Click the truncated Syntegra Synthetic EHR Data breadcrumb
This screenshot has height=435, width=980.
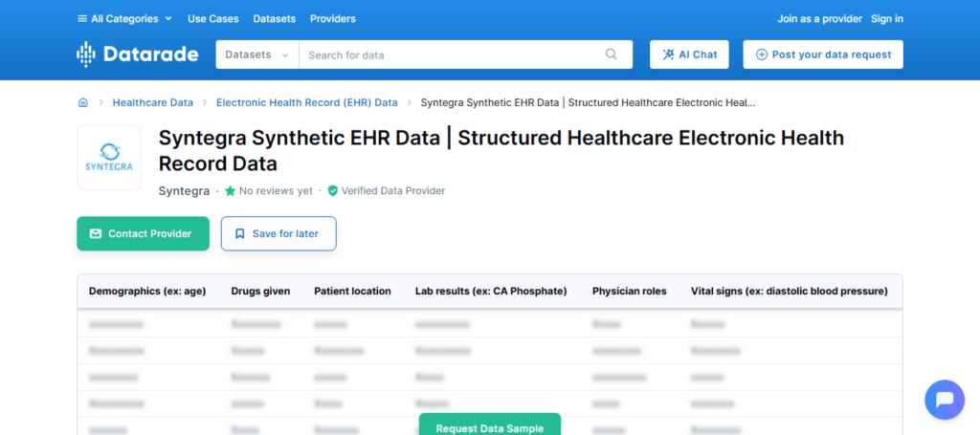coord(589,102)
